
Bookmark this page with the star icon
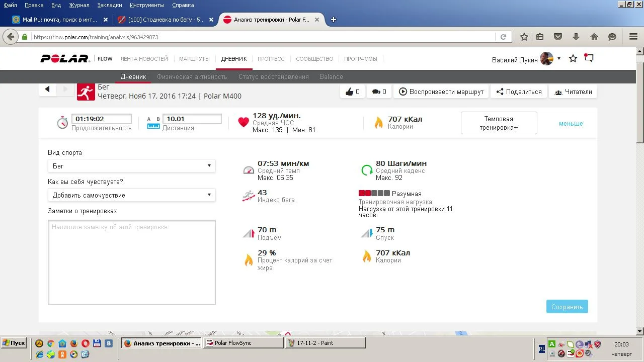524,37
